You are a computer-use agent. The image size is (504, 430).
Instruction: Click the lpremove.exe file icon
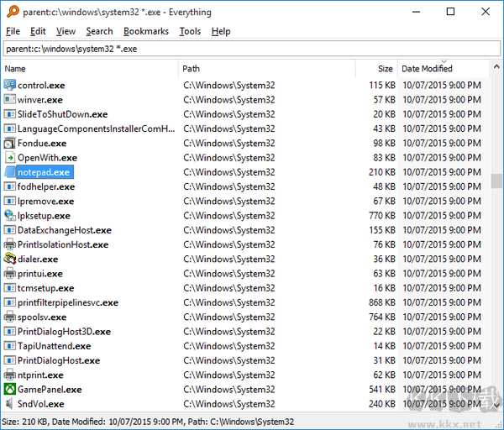pyautogui.click(x=9, y=201)
